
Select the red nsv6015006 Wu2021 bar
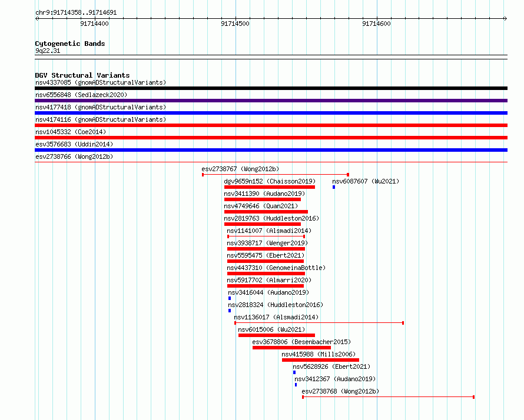pyautogui.click(x=277, y=335)
